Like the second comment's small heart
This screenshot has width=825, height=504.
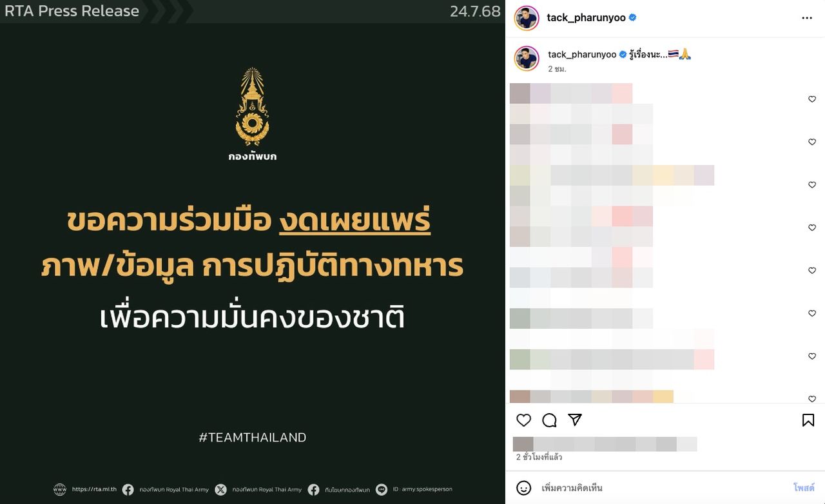pos(812,142)
